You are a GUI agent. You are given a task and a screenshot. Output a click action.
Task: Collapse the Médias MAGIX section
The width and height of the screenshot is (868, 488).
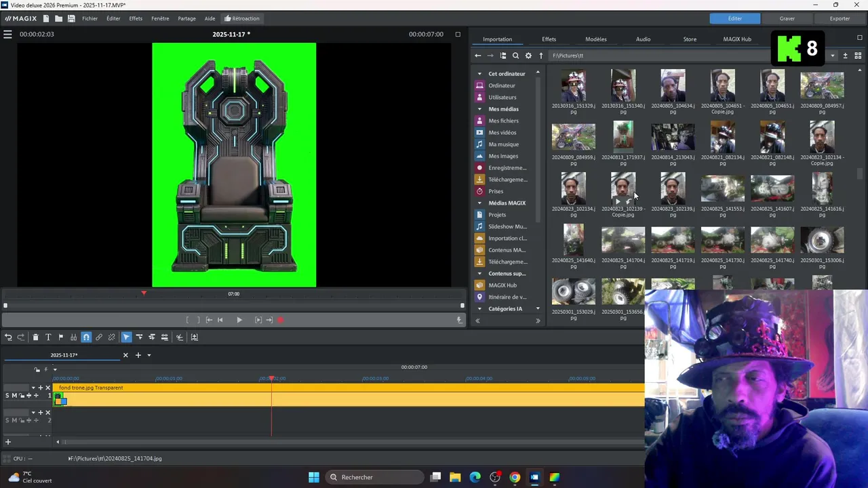(x=479, y=203)
